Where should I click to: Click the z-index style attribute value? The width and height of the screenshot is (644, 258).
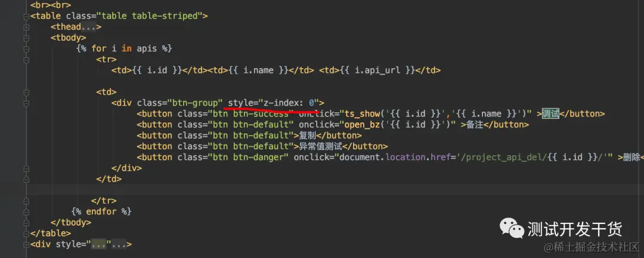[289, 103]
